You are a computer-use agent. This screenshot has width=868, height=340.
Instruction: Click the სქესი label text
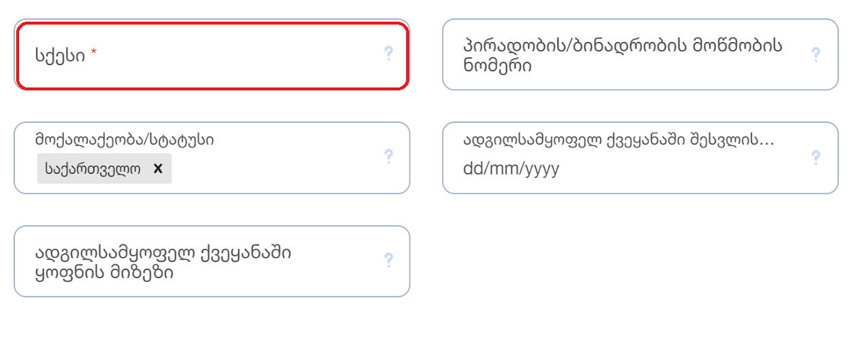[60, 56]
